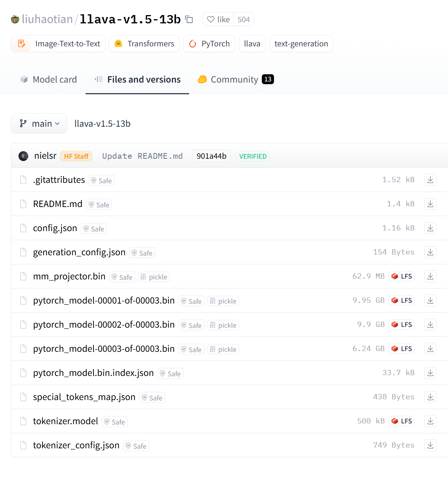Click the pickle badge on pytorch_model-00001-of-00003.bin

pyautogui.click(x=223, y=301)
